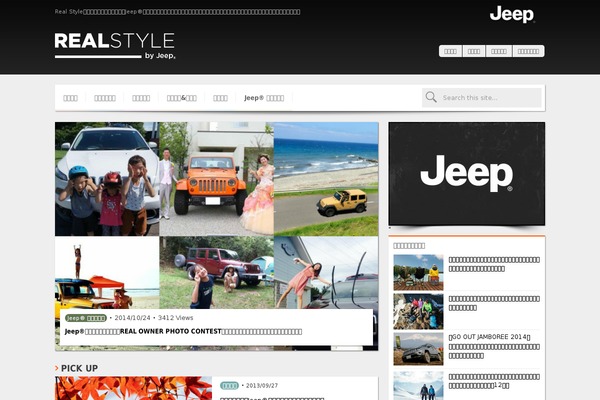Open the GO OUT JAMBOREE 2014 article link
This screenshot has width=600, height=400.
click(494, 346)
